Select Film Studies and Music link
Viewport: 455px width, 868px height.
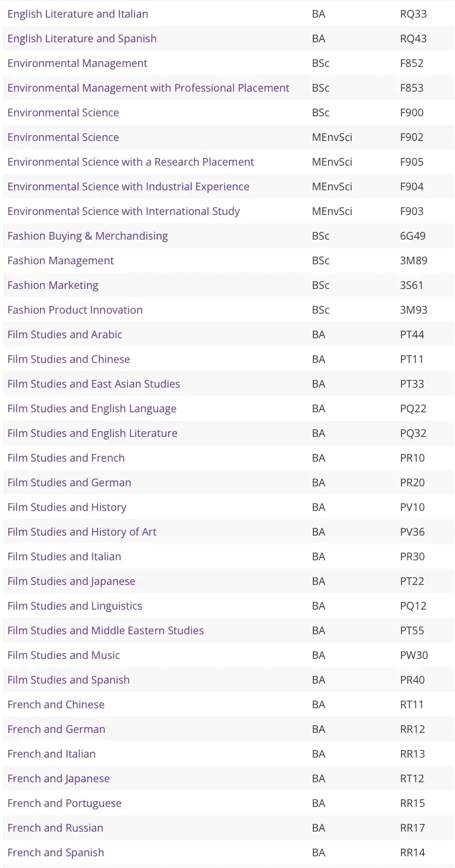point(63,655)
